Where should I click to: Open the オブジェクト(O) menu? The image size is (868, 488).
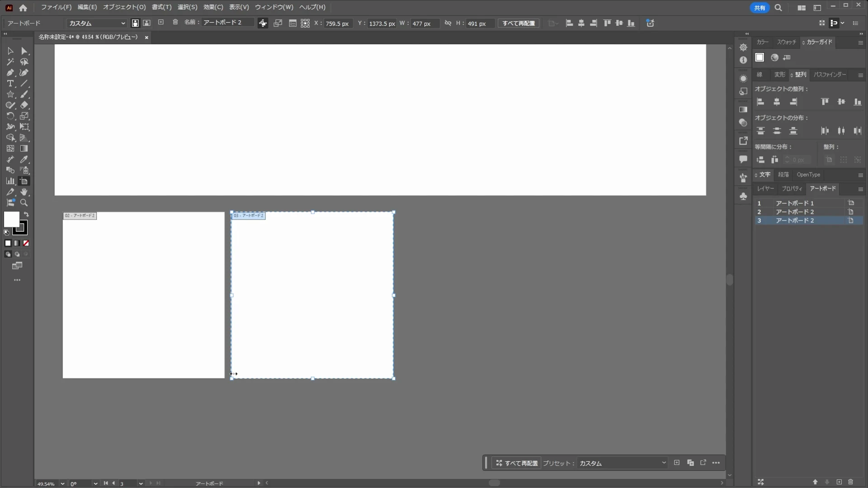pyautogui.click(x=124, y=7)
